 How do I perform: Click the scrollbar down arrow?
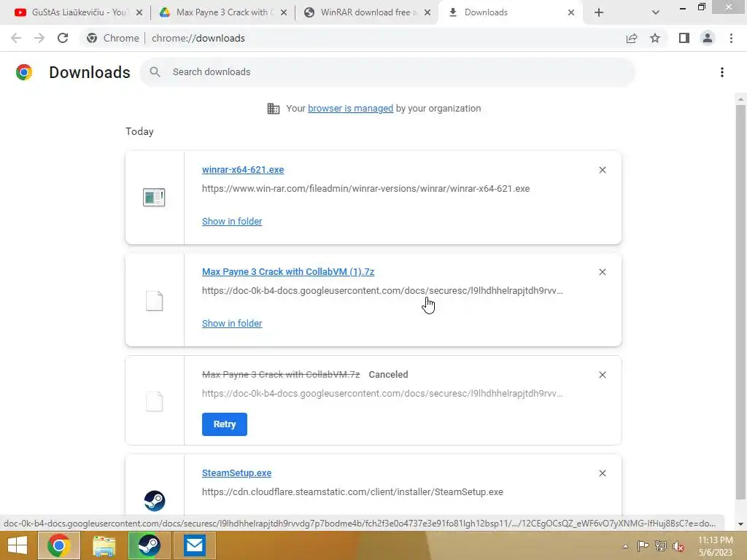coord(740,524)
